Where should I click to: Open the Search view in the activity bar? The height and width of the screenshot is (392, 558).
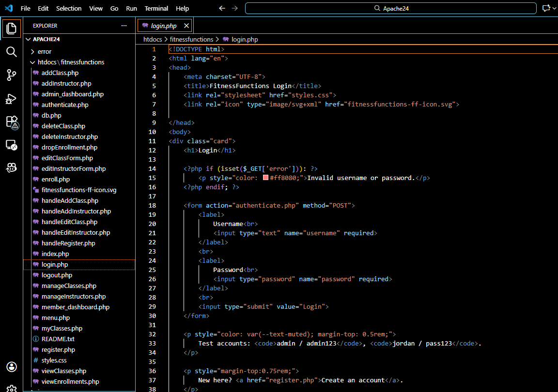tap(11, 51)
